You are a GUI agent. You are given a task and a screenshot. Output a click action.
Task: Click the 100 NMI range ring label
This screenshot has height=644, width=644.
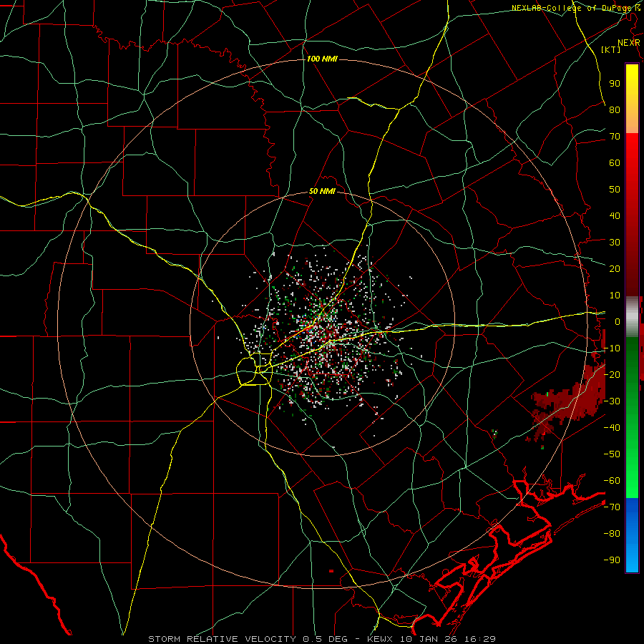coord(322,59)
